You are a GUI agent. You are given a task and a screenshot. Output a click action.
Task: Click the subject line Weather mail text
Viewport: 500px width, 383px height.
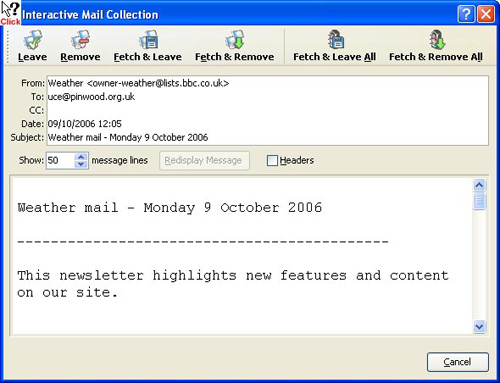pyautogui.click(x=128, y=137)
